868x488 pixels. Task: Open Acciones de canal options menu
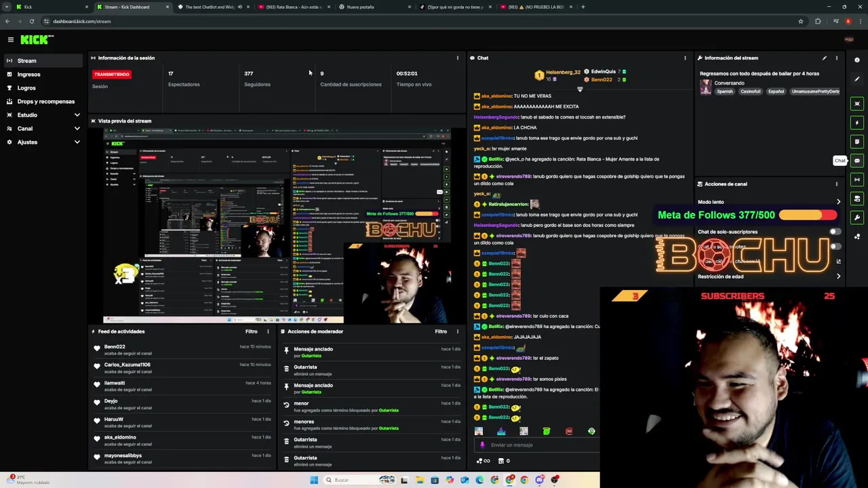point(837,184)
